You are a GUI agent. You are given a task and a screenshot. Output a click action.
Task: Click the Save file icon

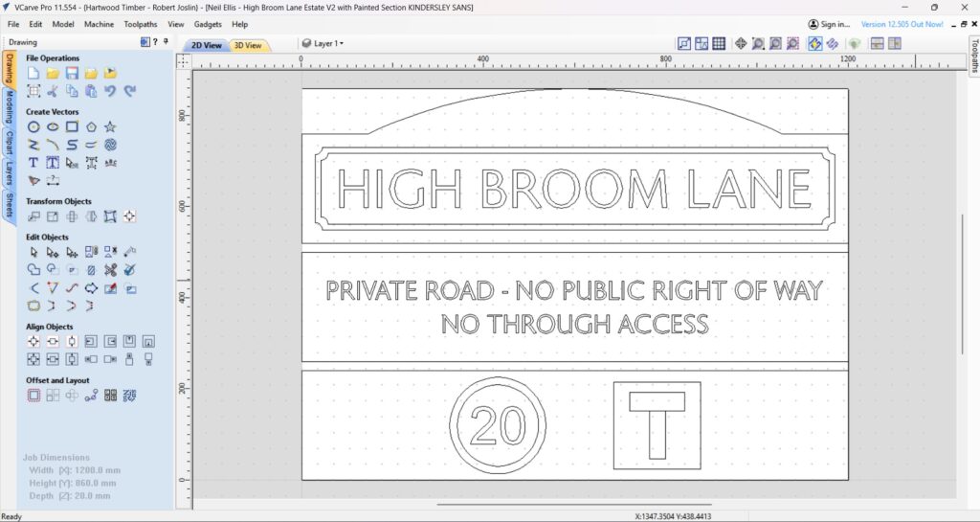coord(72,73)
